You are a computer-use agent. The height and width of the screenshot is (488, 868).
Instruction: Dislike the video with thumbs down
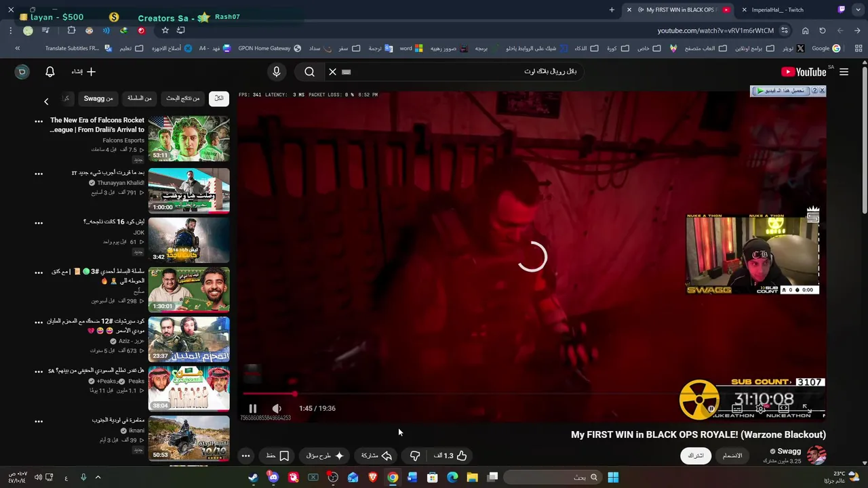[415, 455]
